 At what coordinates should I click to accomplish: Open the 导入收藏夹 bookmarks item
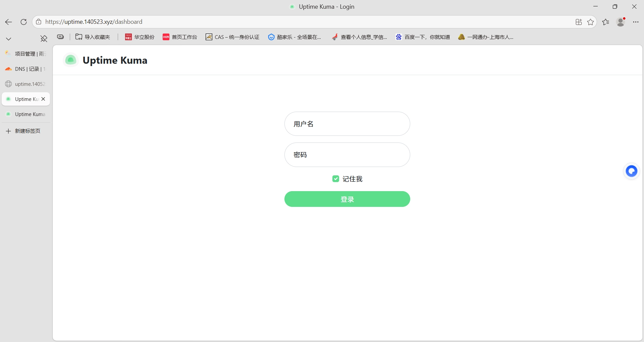point(93,37)
